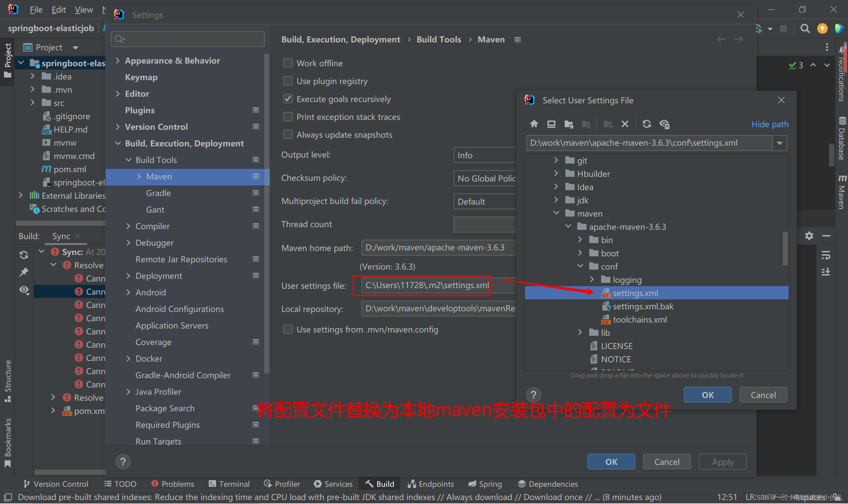The height and width of the screenshot is (504, 848).
Task: Collapse Build Tools settings node
Action: click(x=129, y=160)
